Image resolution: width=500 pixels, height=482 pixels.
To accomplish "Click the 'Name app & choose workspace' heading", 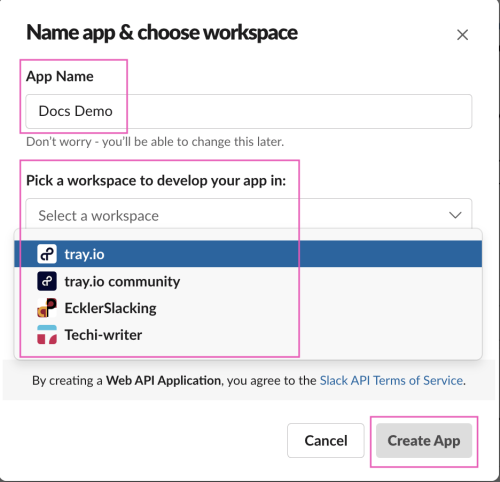I will pos(162,33).
